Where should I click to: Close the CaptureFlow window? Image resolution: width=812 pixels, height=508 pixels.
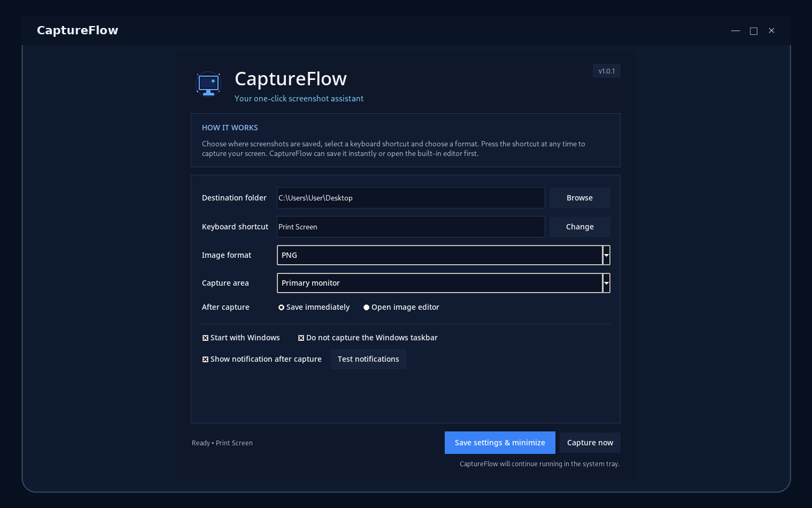tap(771, 30)
